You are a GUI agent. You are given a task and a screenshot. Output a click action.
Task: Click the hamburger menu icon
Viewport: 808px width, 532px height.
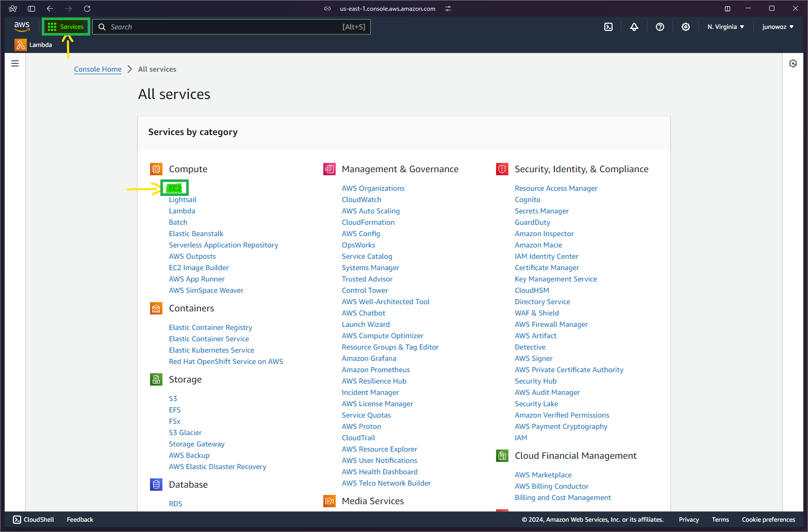(14, 63)
